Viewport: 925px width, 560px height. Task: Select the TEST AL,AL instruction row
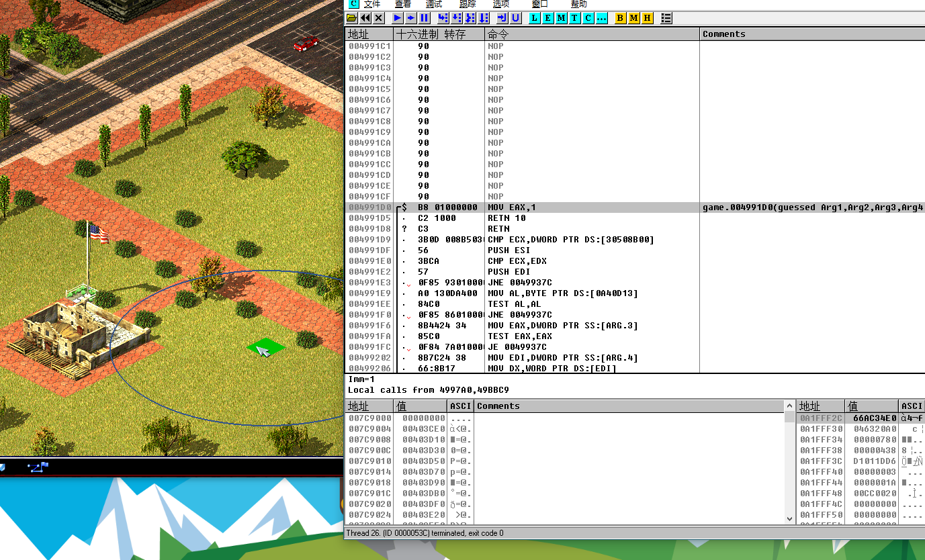pos(635,304)
